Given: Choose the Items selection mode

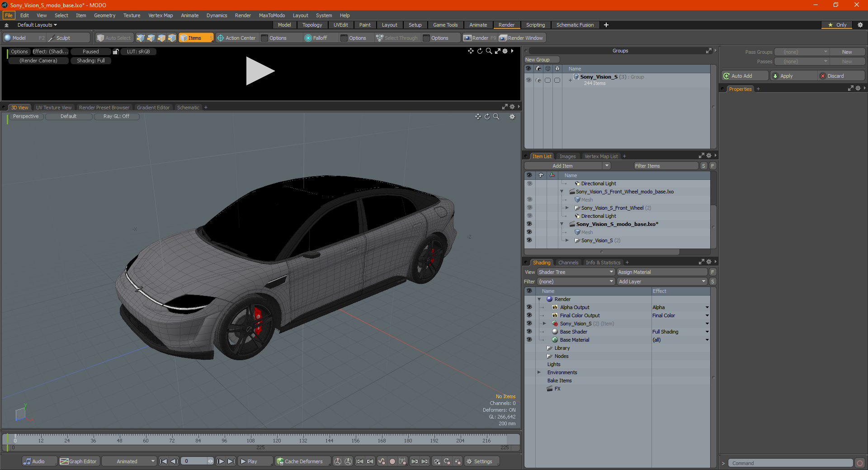Looking at the screenshot, I should pyautogui.click(x=195, y=38).
